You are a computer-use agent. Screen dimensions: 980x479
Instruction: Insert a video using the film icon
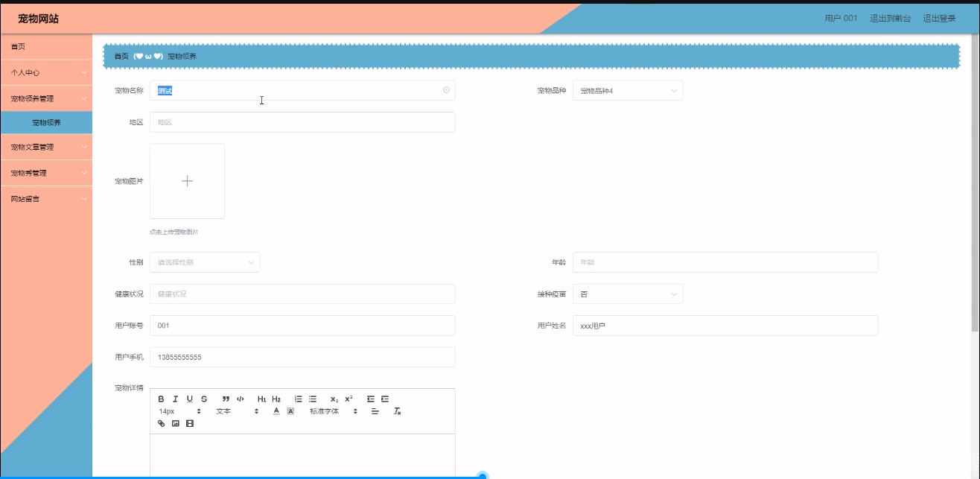tap(188, 422)
